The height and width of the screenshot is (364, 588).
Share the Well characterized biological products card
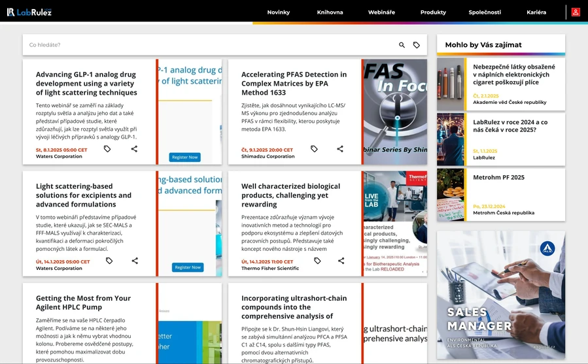pyautogui.click(x=341, y=261)
